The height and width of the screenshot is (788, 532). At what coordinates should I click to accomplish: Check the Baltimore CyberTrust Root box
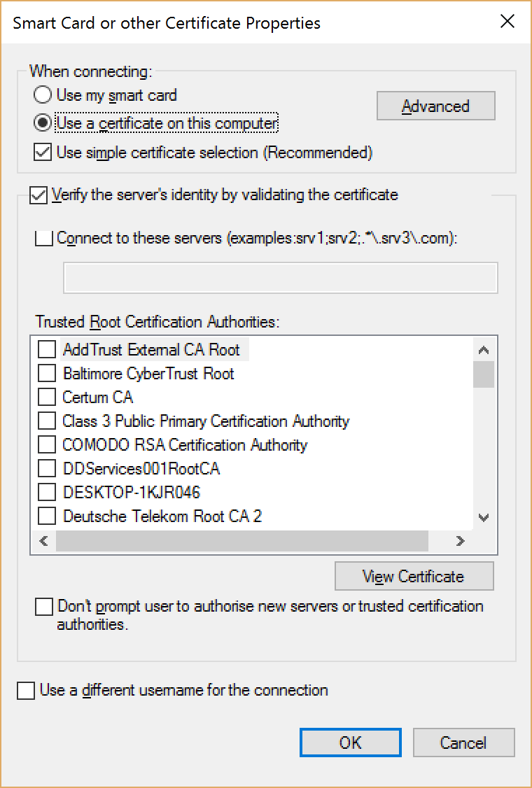tap(47, 373)
